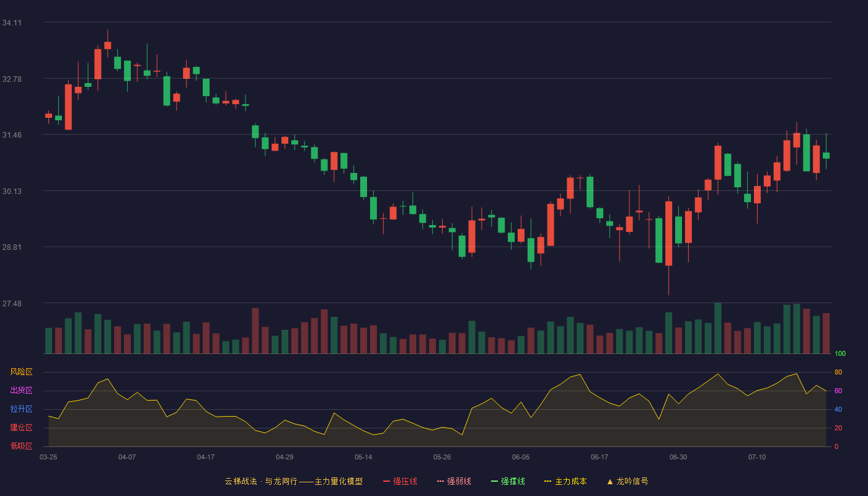This screenshot has height=496, width=868.
Task: Select the 风险区 zone label
Action: (21, 372)
